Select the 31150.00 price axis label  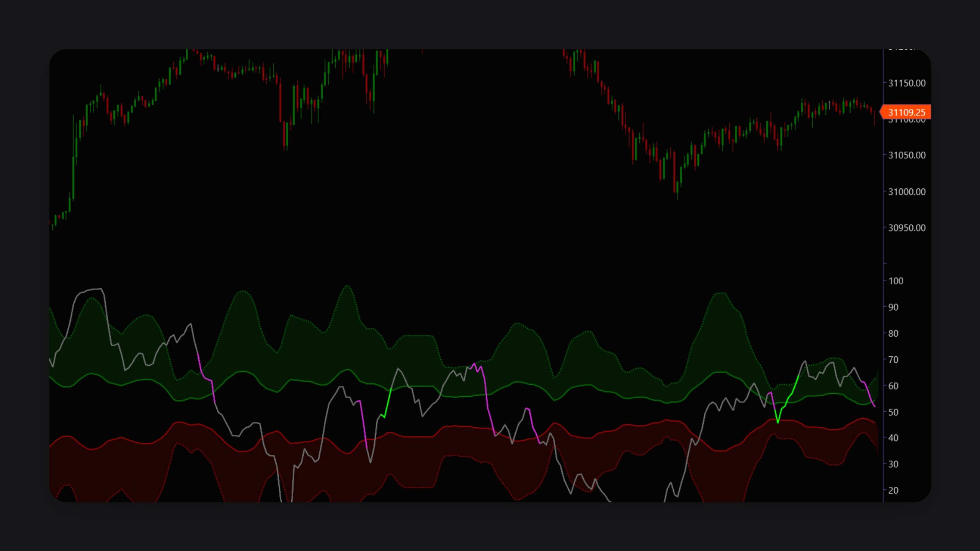[x=907, y=83]
